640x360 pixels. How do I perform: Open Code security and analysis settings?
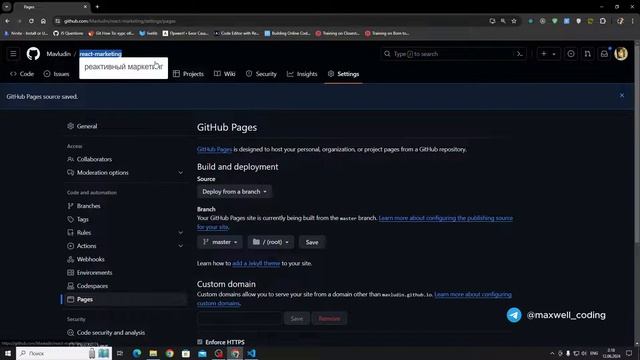click(x=126, y=333)
